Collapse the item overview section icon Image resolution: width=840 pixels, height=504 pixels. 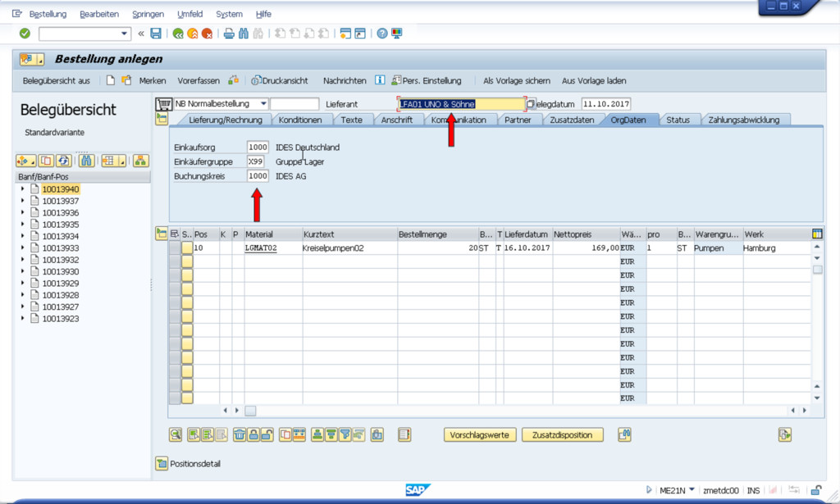point(162,234)
